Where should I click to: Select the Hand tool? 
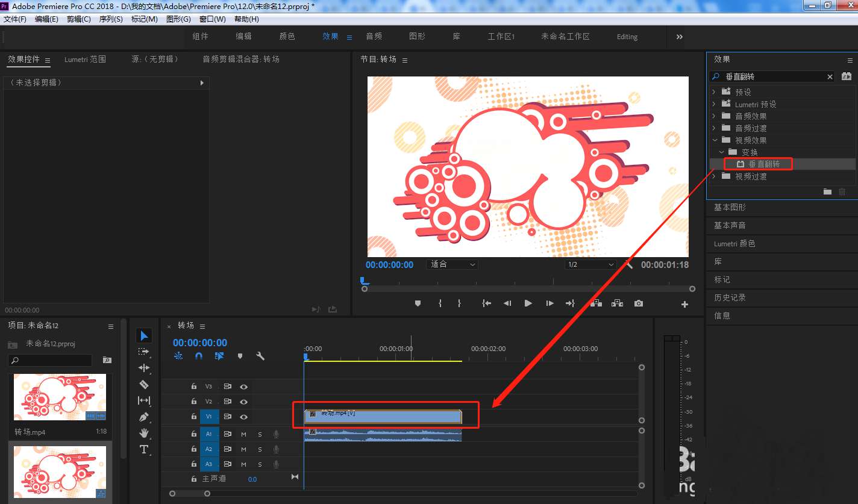(x=144, y=433)
